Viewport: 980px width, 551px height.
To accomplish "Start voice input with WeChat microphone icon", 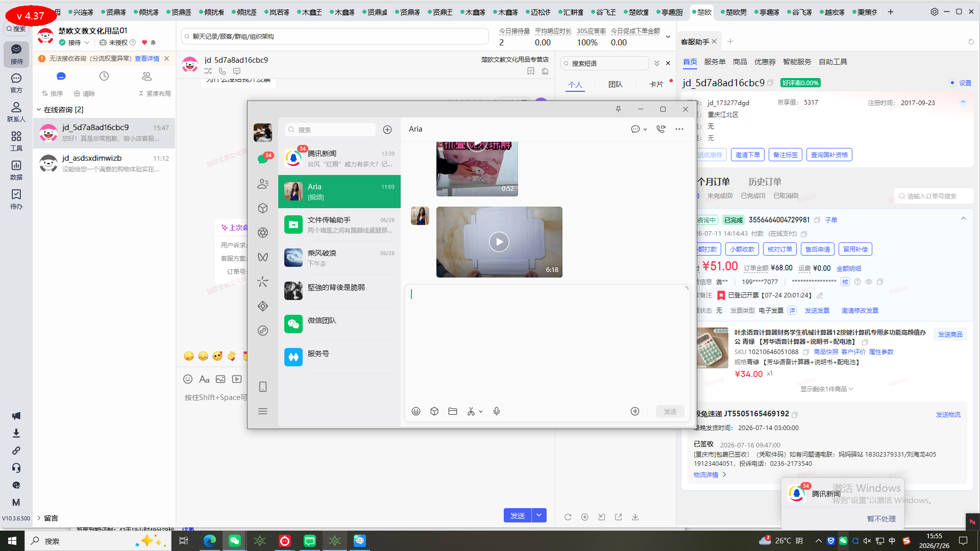I will coord(497,411).
